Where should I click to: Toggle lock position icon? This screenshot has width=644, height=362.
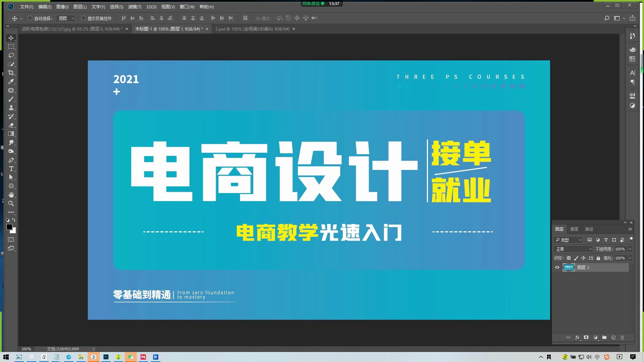[583, 258]
